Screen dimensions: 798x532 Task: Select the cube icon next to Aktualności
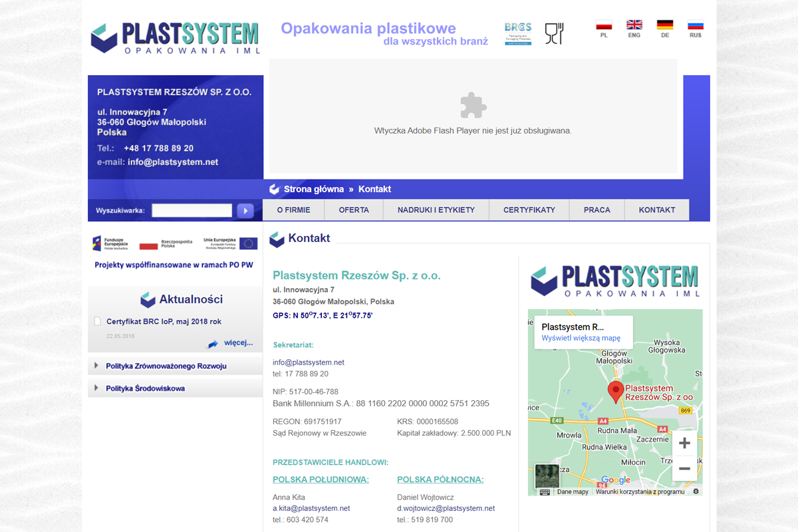(148, 300)
